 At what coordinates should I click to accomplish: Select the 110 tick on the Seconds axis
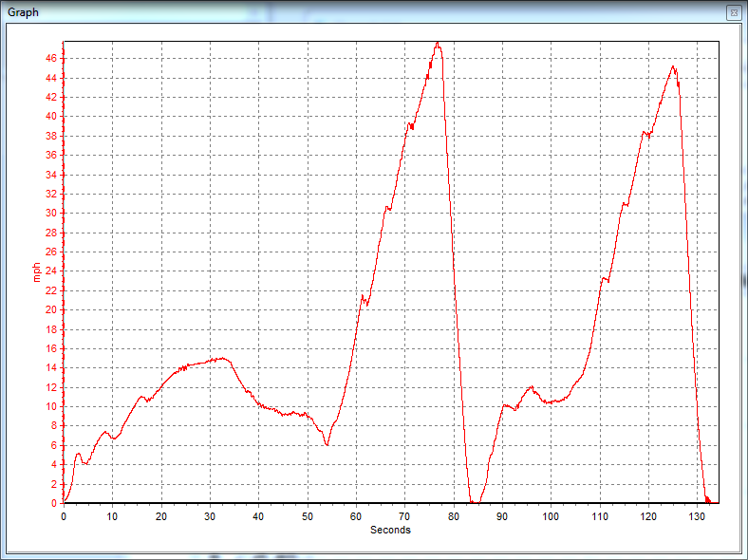(600, 516)
